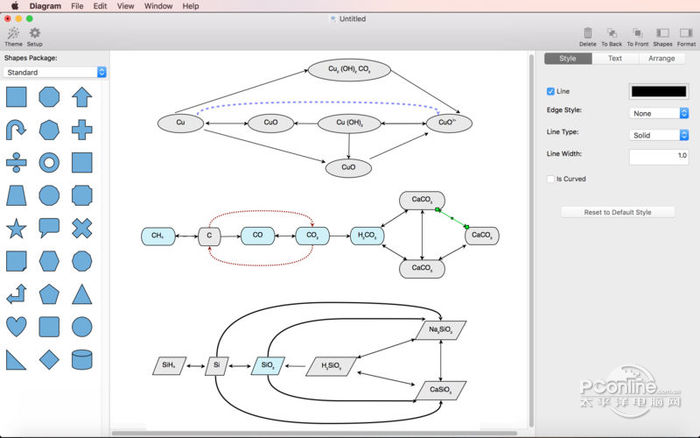Switch to the Text tab
The height and width of the screenshot is (438, 700).
click(615, 58)
